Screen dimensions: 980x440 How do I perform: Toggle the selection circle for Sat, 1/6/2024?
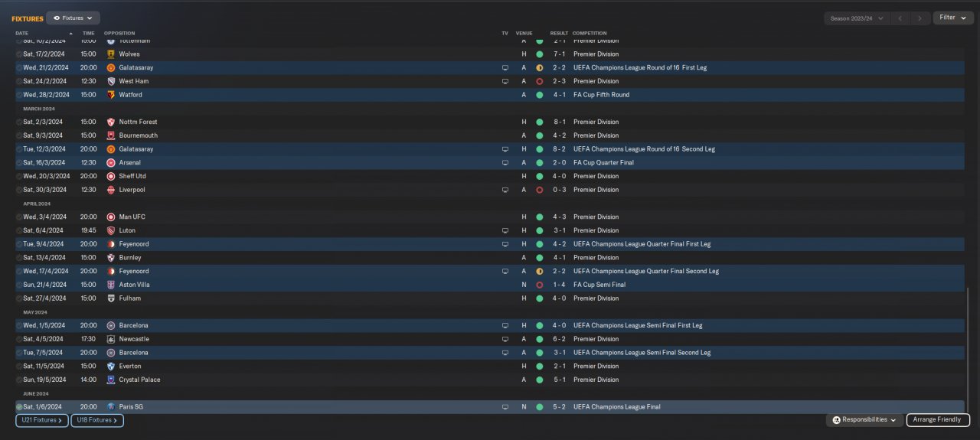point(19,407)
